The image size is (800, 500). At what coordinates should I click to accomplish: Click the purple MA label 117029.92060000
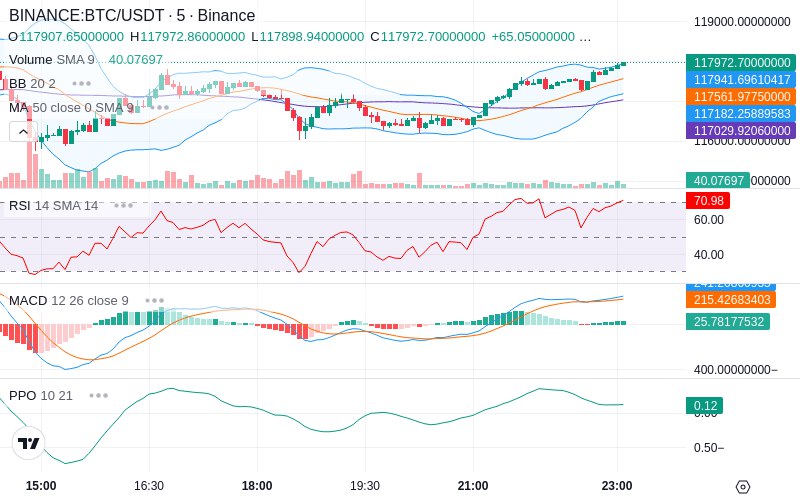pos(741,131)
